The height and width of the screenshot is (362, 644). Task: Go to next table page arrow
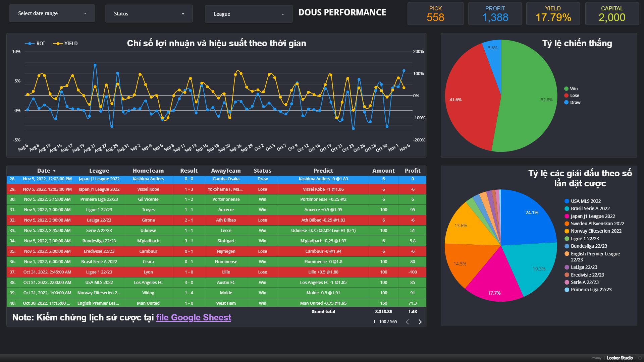420,322
